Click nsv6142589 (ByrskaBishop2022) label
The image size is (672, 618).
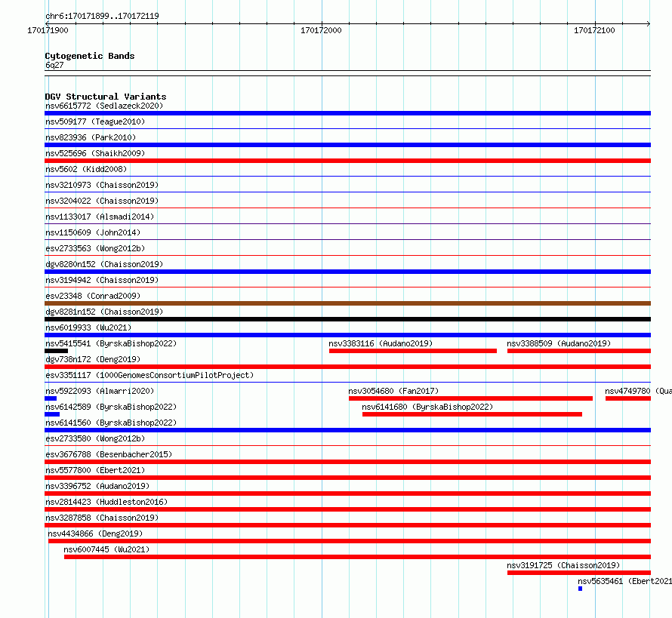(x=111, y=407)
